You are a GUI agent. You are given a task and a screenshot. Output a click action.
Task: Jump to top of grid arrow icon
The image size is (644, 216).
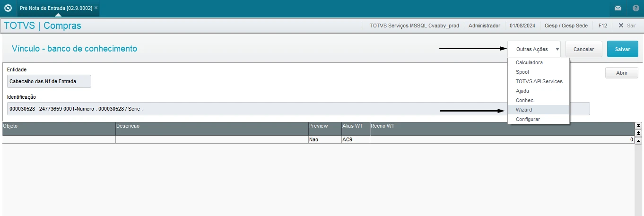point(638,126)
